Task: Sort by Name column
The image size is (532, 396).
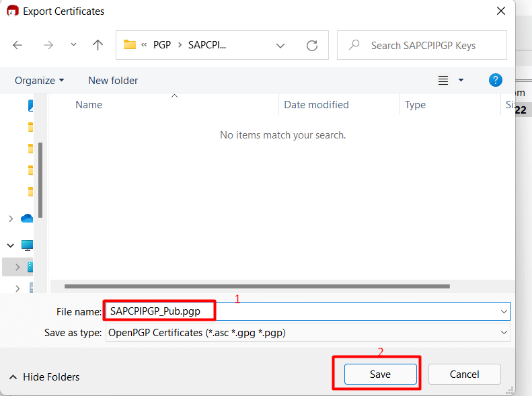Action: coord(89,105)
